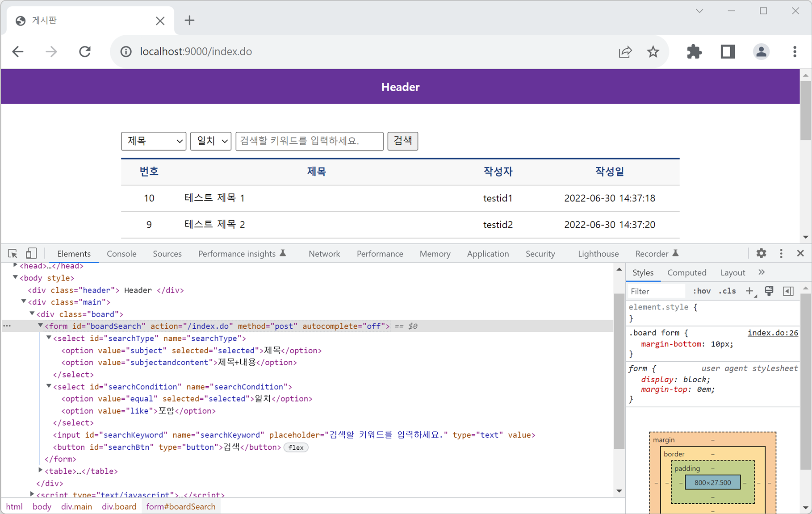The image size is (812, 514).
Task: Open the user profile icon
Action: (x=761, y=52)
